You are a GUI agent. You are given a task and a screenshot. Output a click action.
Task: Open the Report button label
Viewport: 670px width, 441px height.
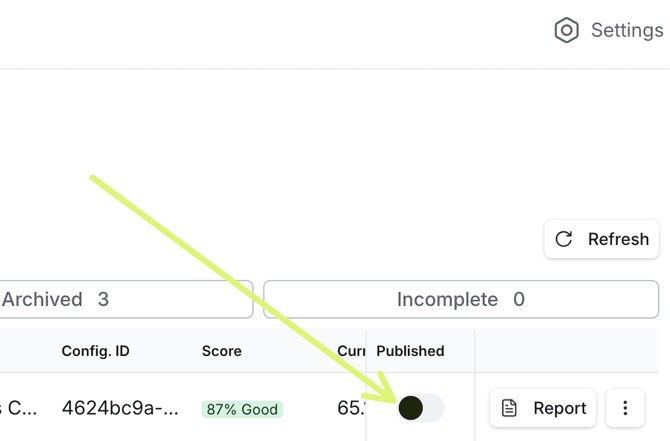pos(559,408)
